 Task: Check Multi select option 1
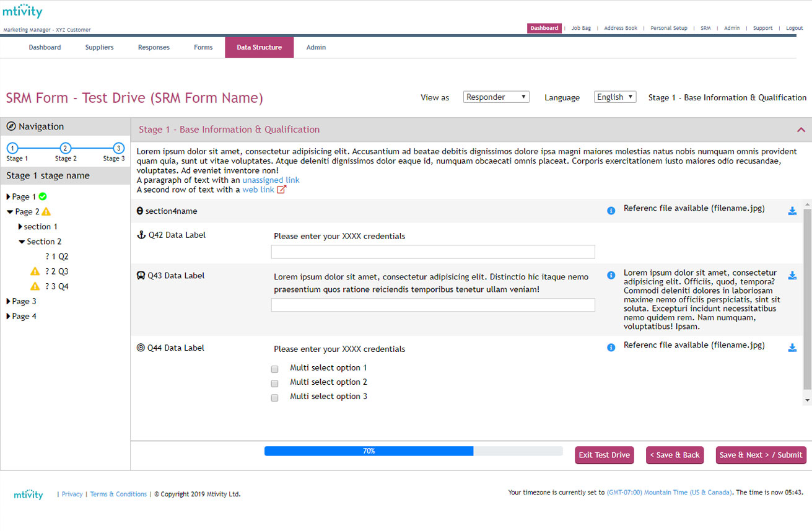[275, 369]
